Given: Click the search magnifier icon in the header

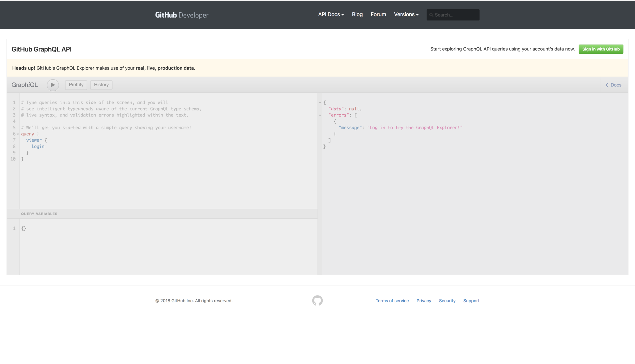Looking at the screenshot, I should (x=431, y=15).
